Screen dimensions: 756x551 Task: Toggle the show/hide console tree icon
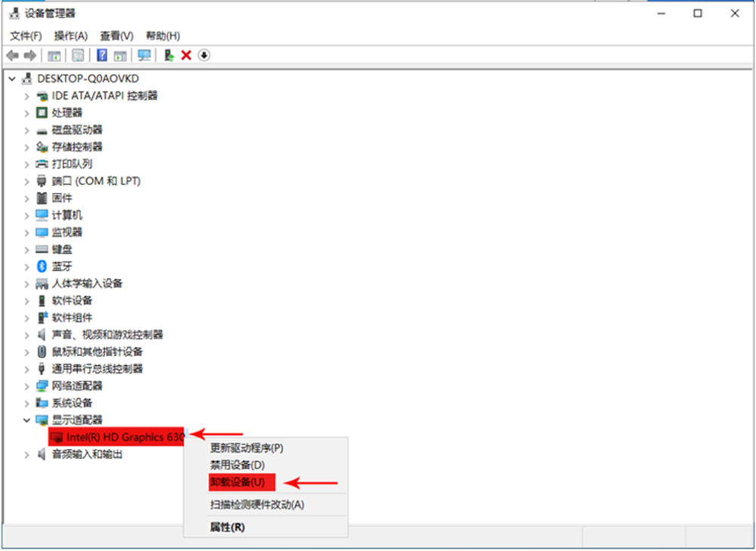(54, 55)
